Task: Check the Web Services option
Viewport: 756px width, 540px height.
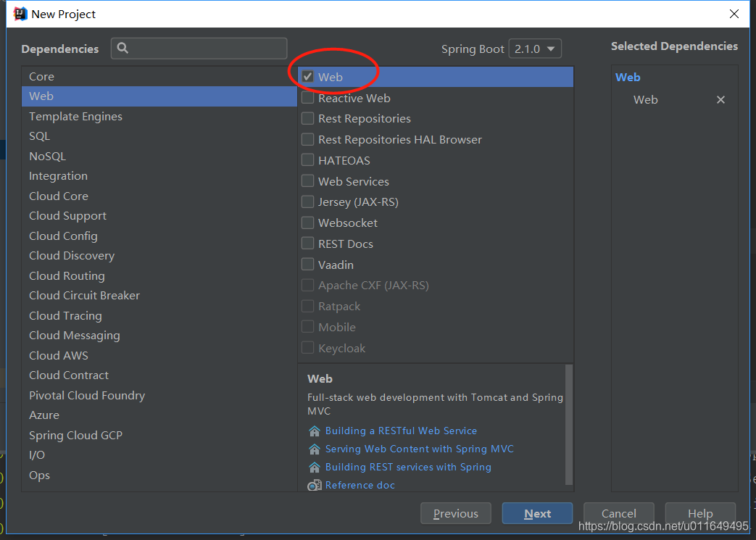Action: coord(307,181)
